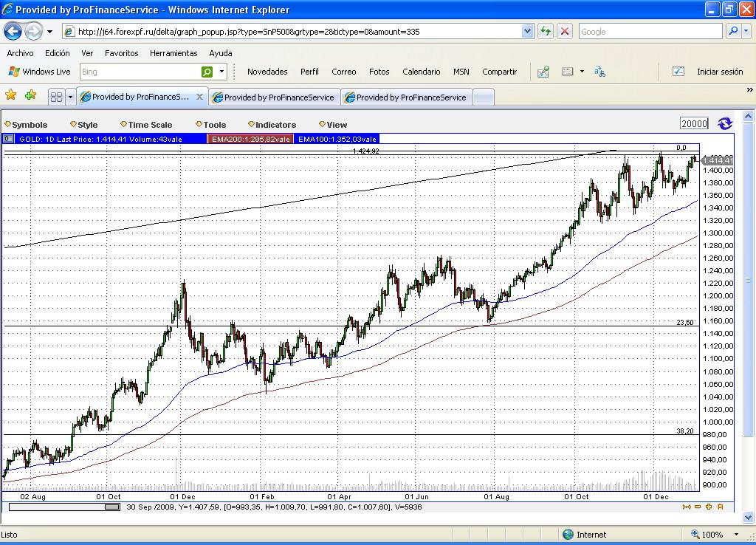
Task: Open the Indicators dropdown menu
Action: tap(272, 125)
